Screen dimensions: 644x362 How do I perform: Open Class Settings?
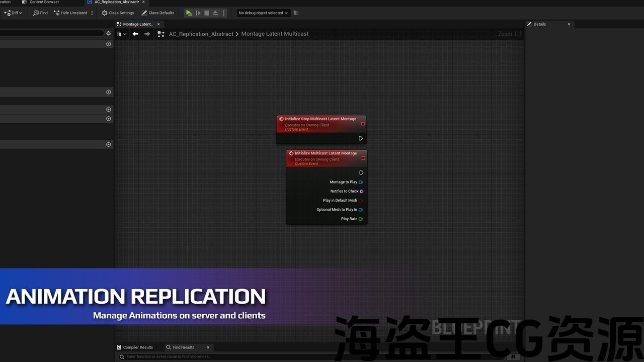tap(118, 13)
